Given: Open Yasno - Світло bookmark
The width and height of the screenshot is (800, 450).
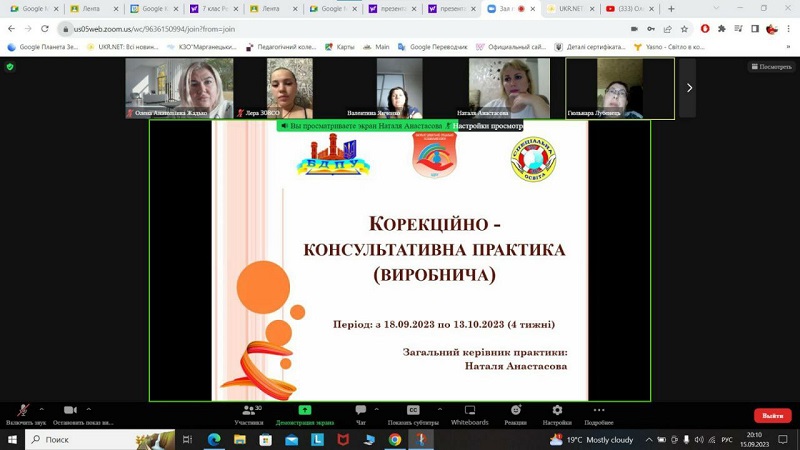Looking at the screenshot, I should [x=669, y=47].
